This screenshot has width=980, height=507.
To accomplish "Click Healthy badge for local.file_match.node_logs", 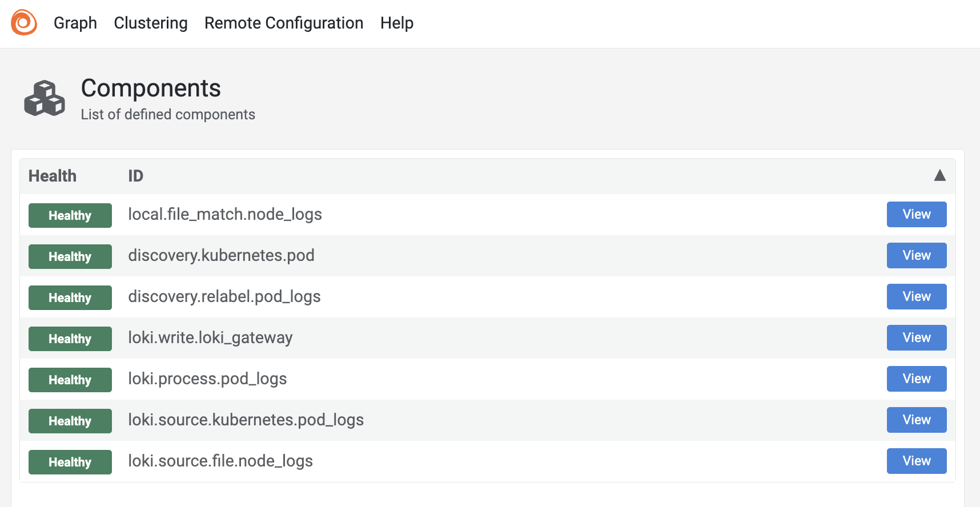I will [x=70, y=215].
